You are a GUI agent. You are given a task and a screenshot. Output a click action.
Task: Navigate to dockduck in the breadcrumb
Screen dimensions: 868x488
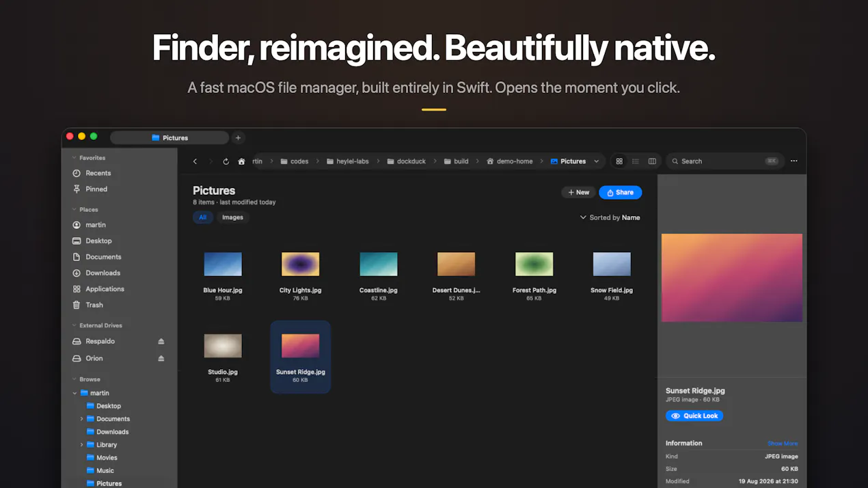click(407, 161)
